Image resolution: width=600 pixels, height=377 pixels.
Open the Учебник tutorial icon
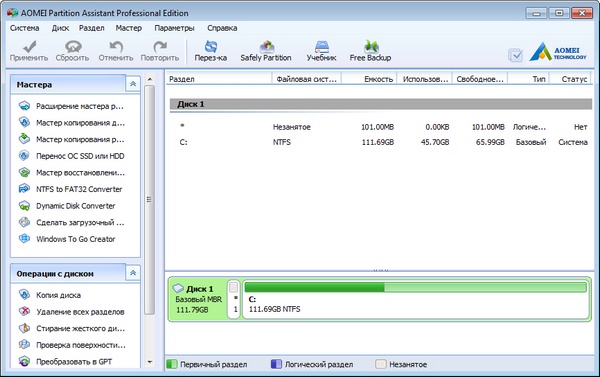[x=321, y=46]
